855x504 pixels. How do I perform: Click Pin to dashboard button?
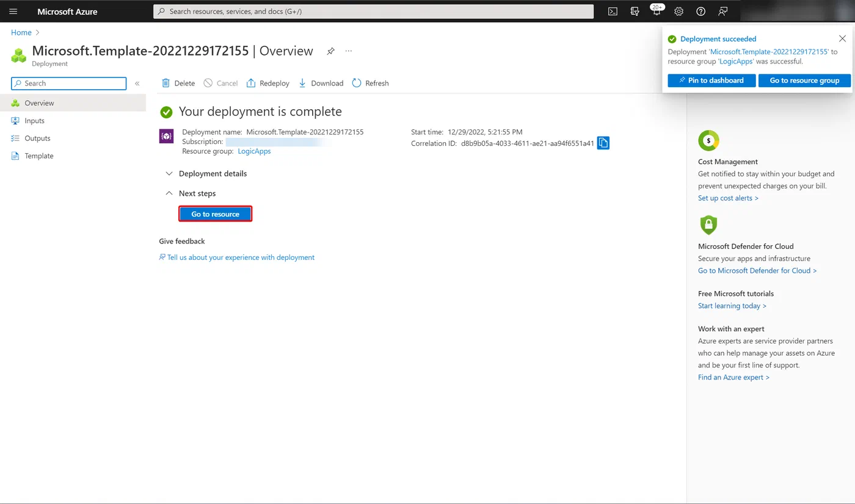point(711,81)
